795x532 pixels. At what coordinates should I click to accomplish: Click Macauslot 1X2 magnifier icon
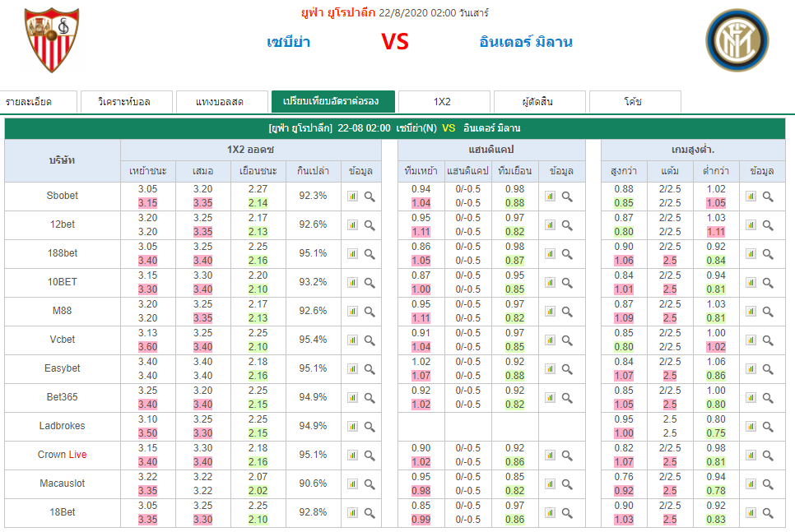pos(370,485)
